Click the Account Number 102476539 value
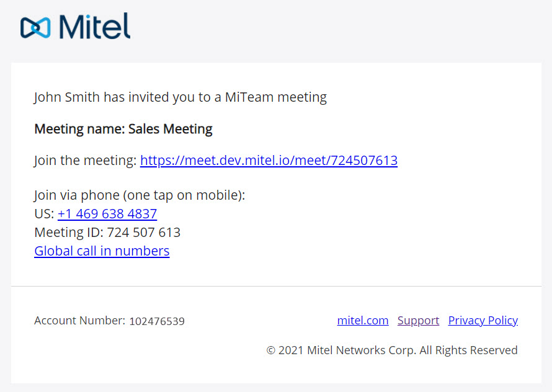The image size is (552, 392). tap(157, 321)
